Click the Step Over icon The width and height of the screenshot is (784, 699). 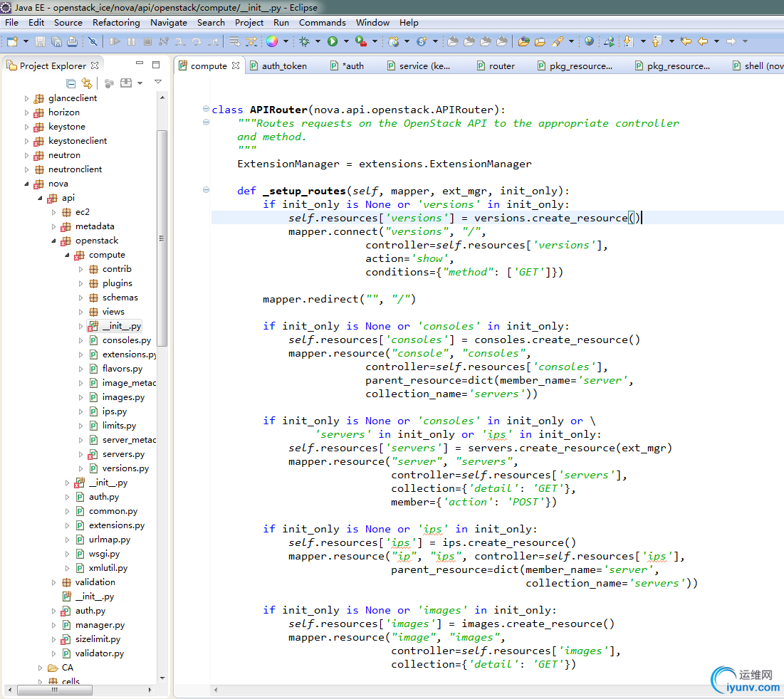tap(197, 41)
